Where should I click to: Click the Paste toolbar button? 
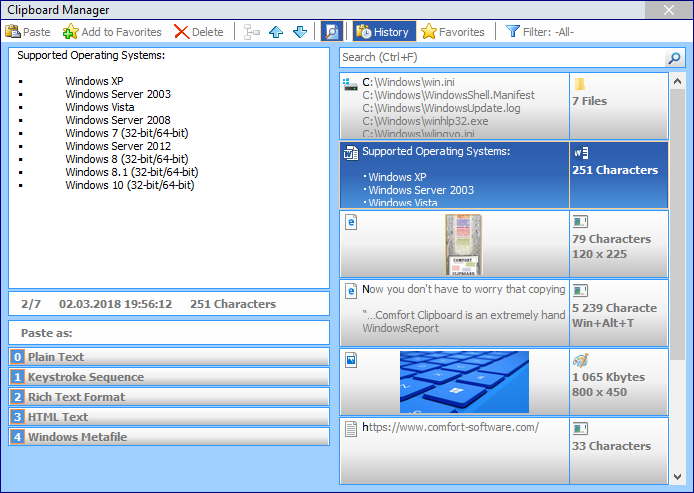click(28, 32)
